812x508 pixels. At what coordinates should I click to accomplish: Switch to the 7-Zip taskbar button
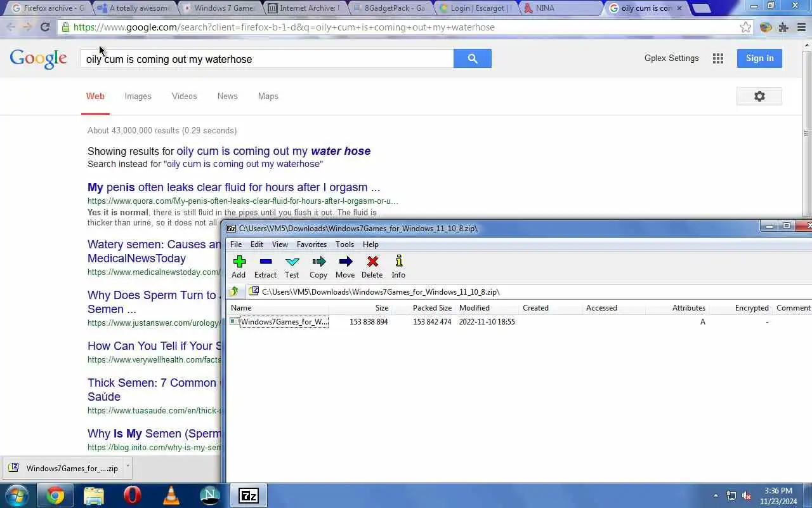point(249,495)
